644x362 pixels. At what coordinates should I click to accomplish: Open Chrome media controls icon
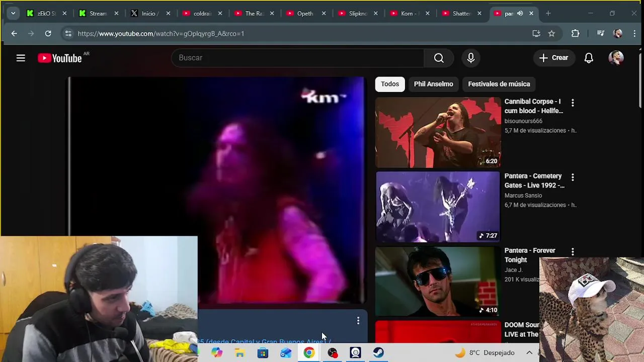click(600, 33)
